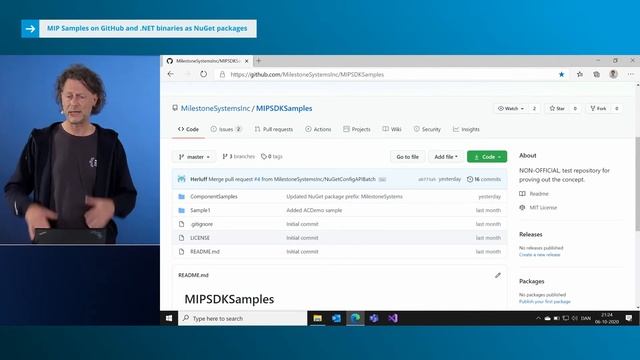
Task: Click the DAN keyboard language indicator
Action: (586, 318)
